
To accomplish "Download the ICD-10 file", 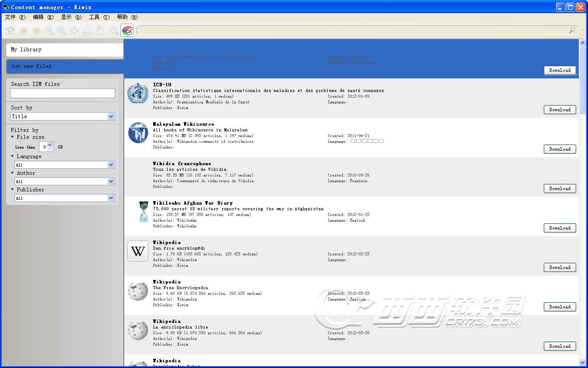I will 560,110.
